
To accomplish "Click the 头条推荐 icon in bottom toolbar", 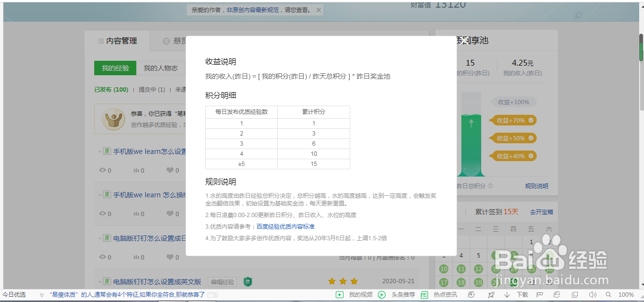I will (x=381, y=294).
